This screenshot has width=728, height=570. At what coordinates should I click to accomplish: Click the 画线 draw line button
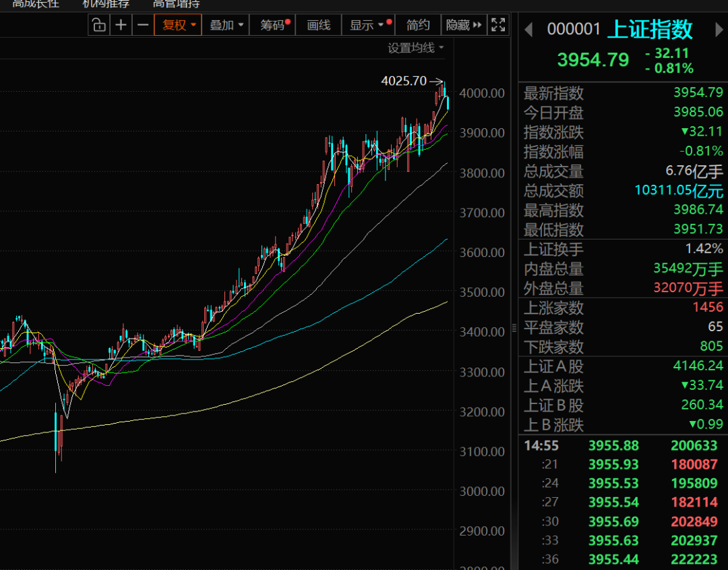click(319, 26)
